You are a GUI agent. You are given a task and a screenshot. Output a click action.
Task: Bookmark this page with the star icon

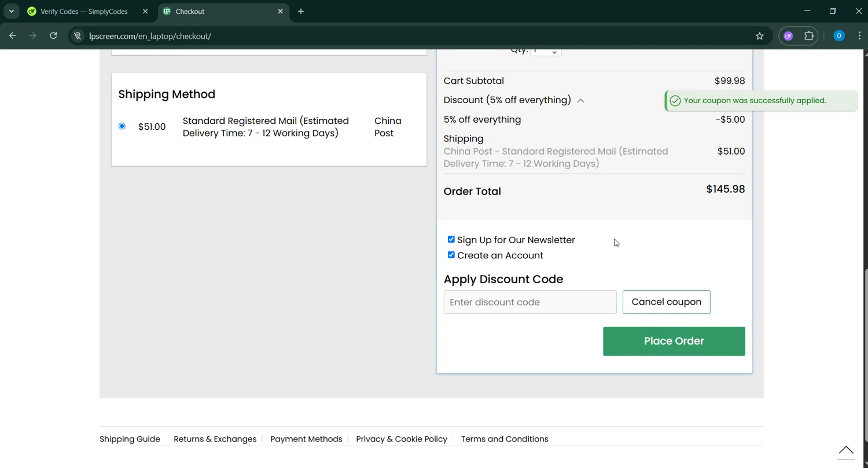[760, 36]
